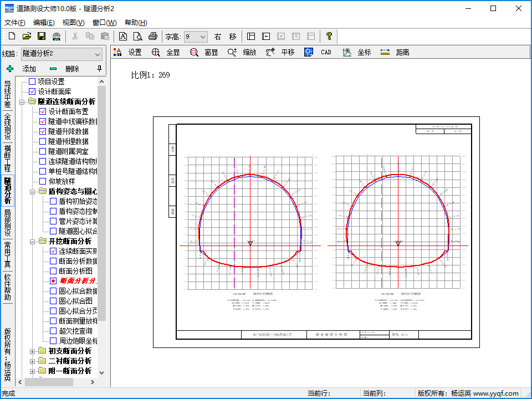The width and height of the screenshot is (532, 399).
Task: Click the 移 button in the toolbar
Action: [x=232, y=37]
